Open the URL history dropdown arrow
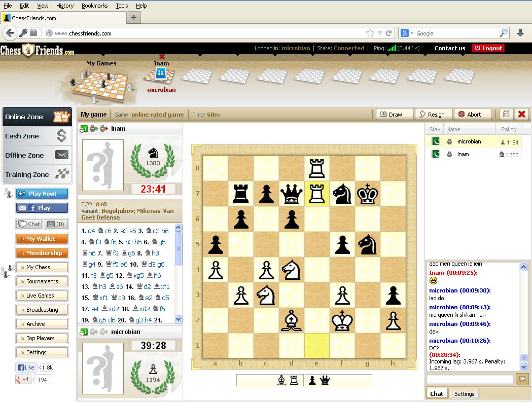This screenshot has width=532, height=404. 380,33
